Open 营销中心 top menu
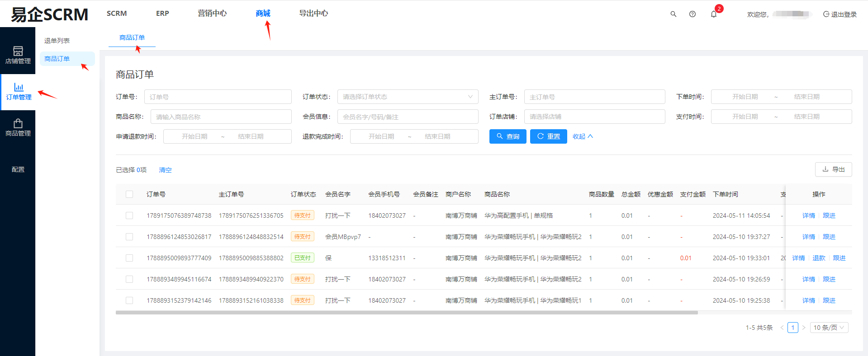 (212, 14)
